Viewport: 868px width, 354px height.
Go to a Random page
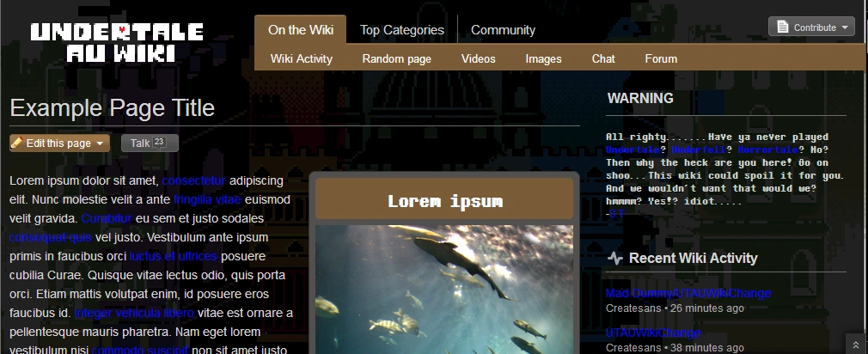click(396, 59)
